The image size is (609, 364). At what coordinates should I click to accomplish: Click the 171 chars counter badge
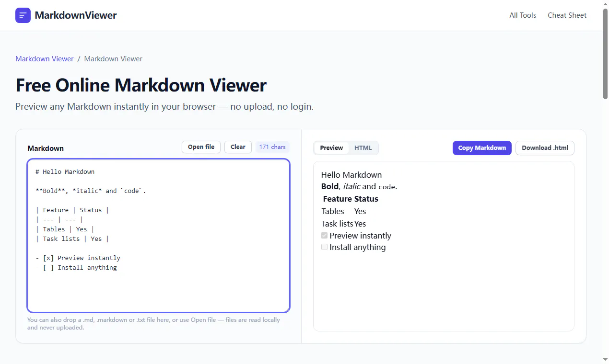tap(272, 147)
